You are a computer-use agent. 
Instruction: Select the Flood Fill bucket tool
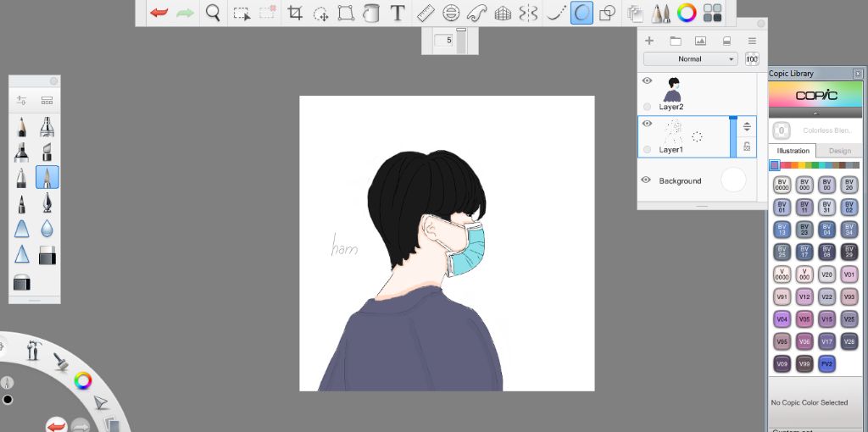tap(371, 13)
